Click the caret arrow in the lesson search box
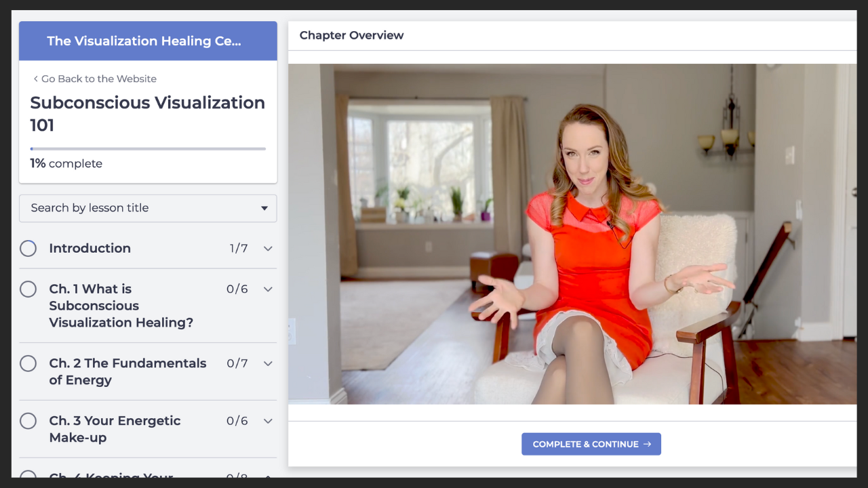 pyautogui.click(x=264, y=209)
